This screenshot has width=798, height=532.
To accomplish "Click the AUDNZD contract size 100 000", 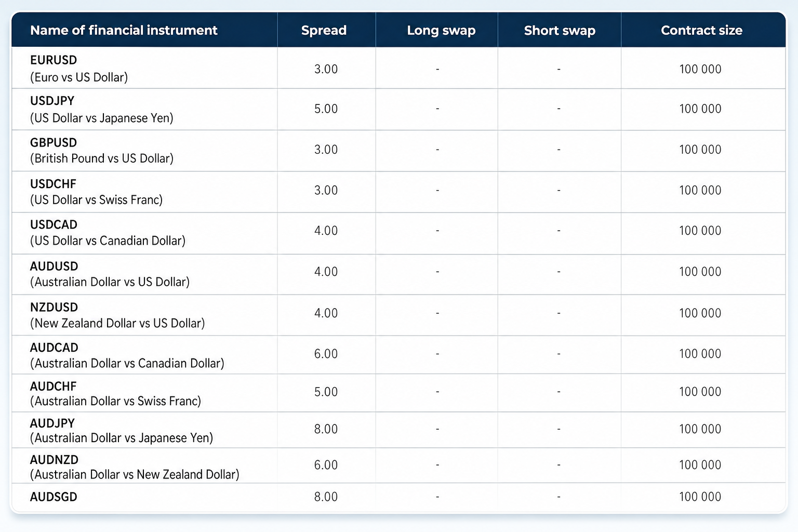I will coord(700,465).
